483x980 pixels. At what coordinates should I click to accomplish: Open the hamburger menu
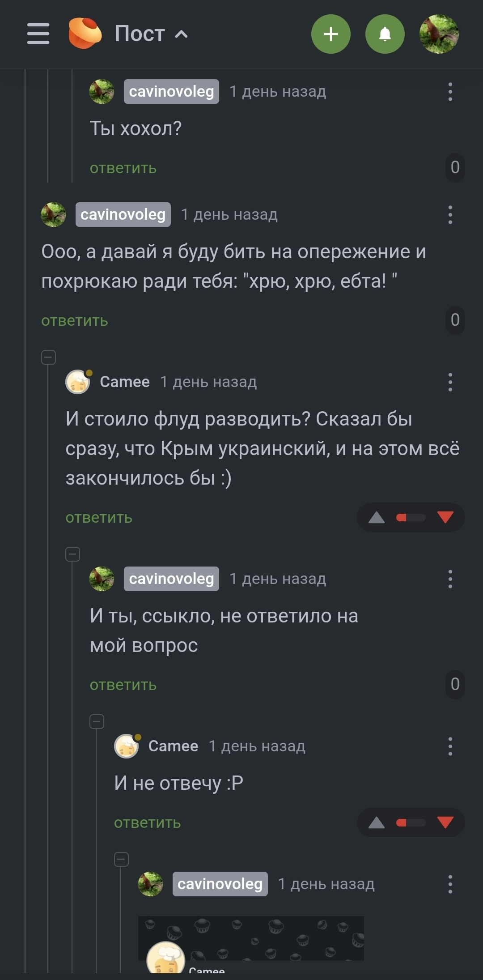pos(38,34)
